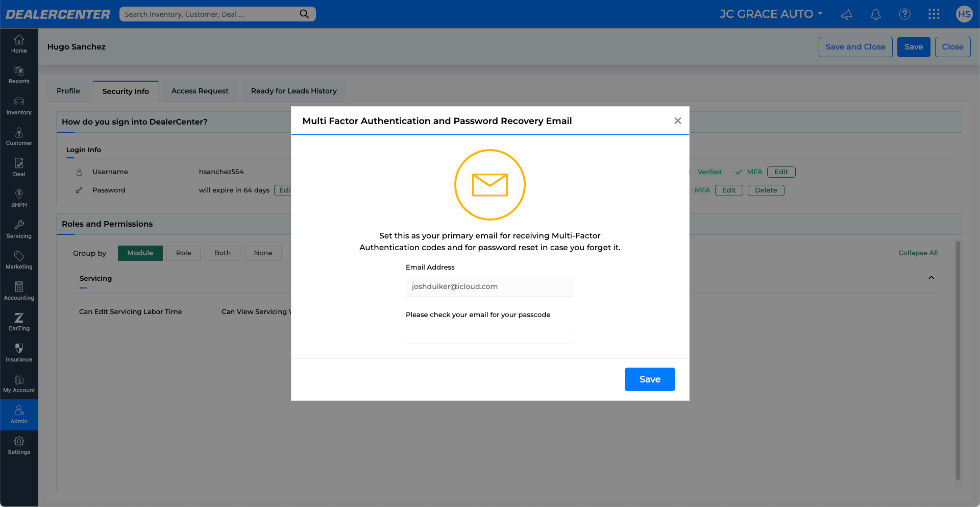Open Settings in the sidebar
Screen dimensions: 980x507
point(19,446)
